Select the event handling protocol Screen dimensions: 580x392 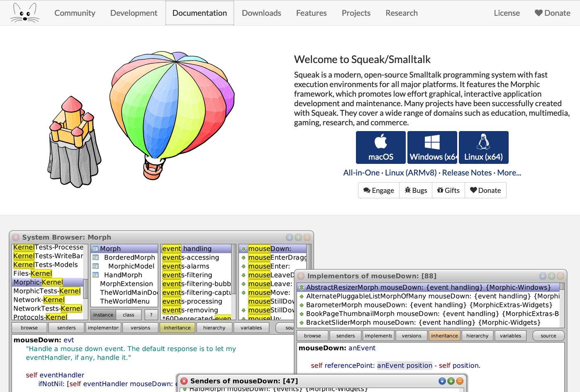coord(196,248)
